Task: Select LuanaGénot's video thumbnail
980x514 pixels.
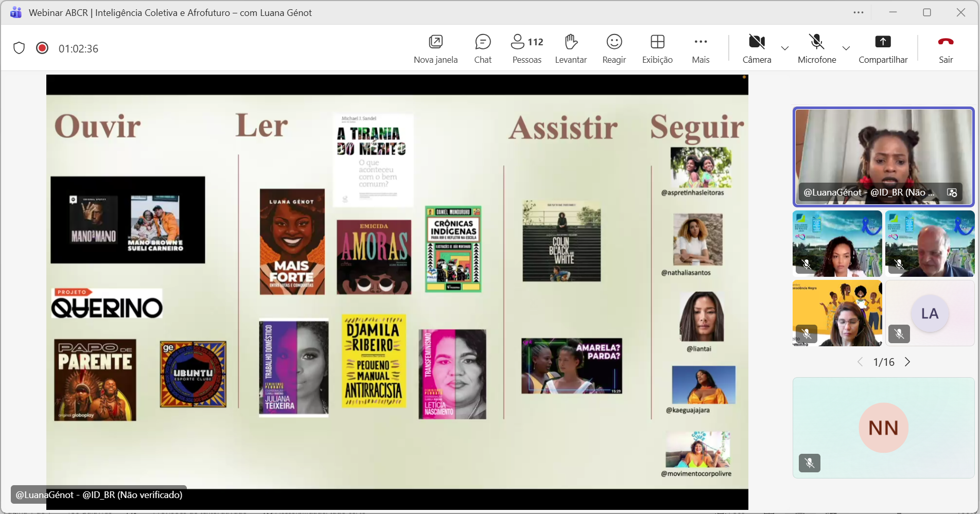Action: [x=883, y=156]
